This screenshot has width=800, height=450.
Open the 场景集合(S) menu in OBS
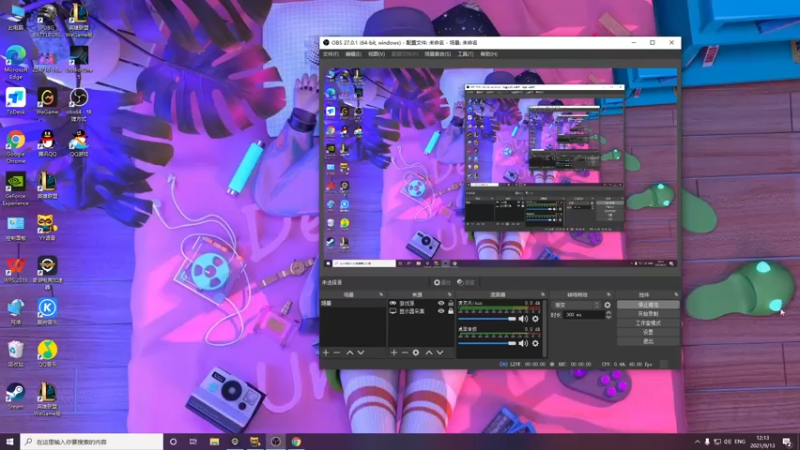pos(438,54)
